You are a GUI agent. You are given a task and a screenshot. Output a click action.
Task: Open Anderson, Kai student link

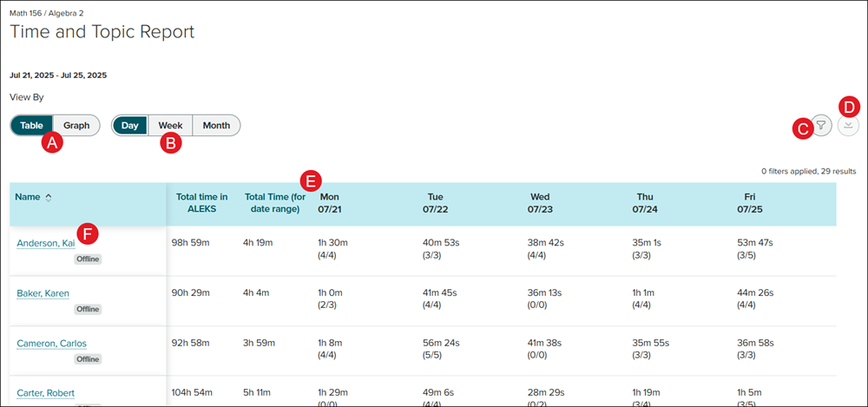(x=45, y=243)
